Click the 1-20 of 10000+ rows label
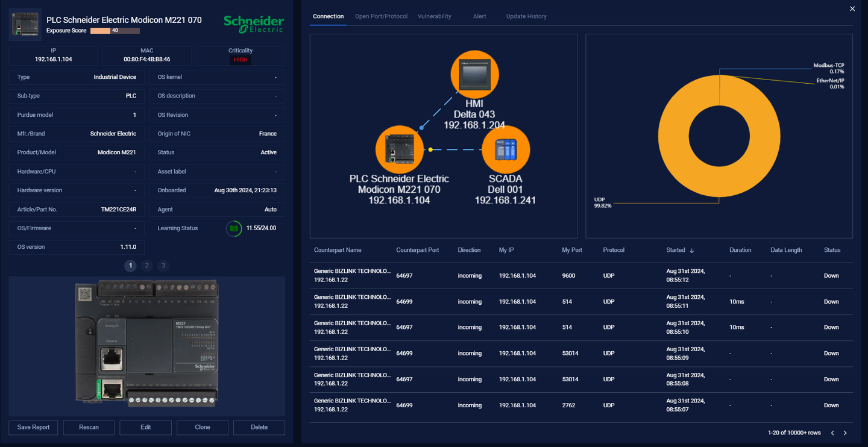This screenshot has height=447, width=868. pos(794,433)
